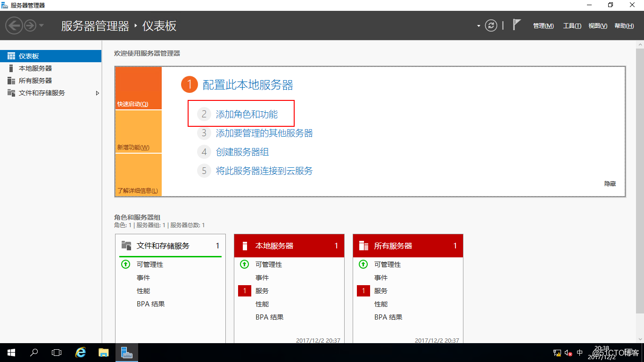
Task: Expand dropdown arrow left of refresh
Action: (x=479, y=26)
